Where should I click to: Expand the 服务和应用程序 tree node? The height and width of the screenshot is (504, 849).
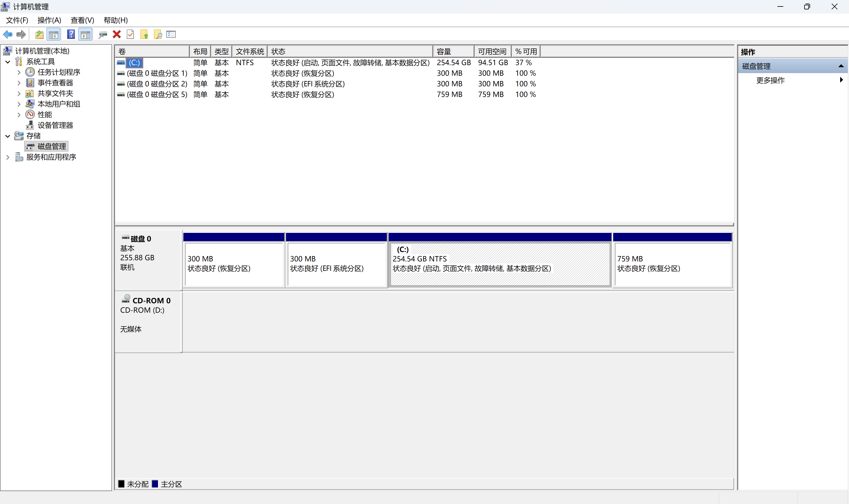click(8, 157)
